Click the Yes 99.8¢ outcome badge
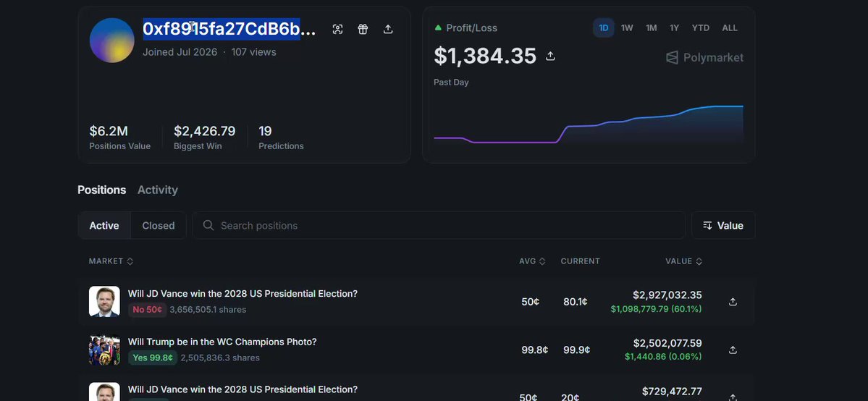 [153, 358]
